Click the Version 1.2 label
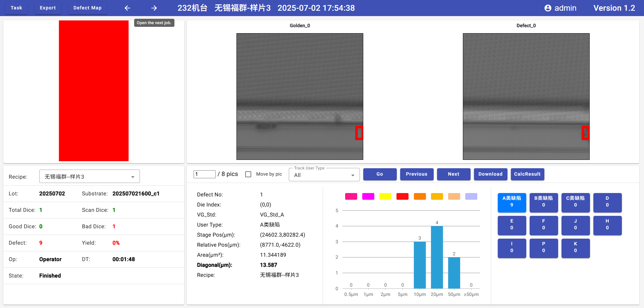Viewport: 644px width, 308px height. point(614,8)
